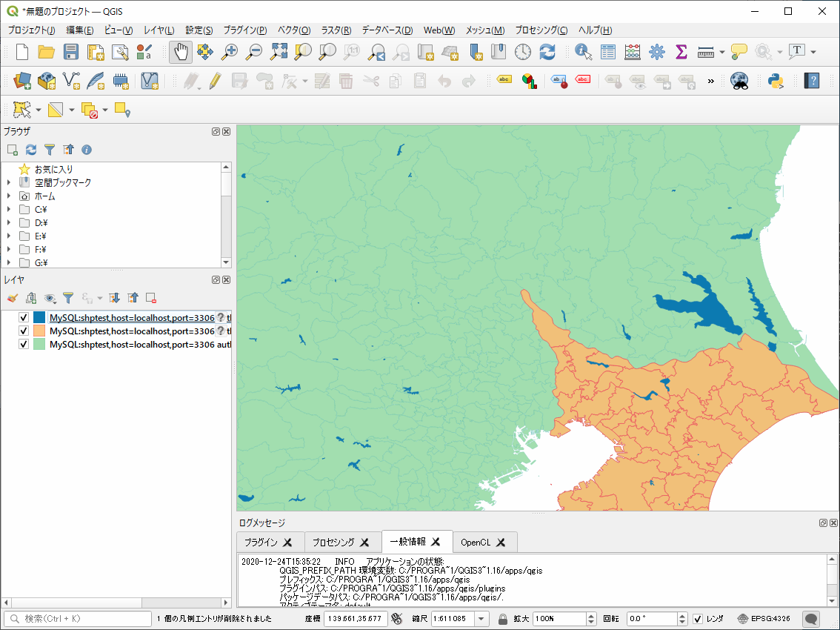This screenshot has height=630, width=840.
Task: Open the Text Annotation dropdown arrow
Action: click(813, 52)
